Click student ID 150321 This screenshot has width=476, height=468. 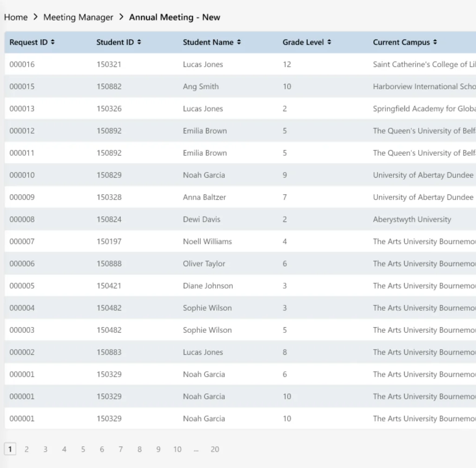(x=109, y=64)
